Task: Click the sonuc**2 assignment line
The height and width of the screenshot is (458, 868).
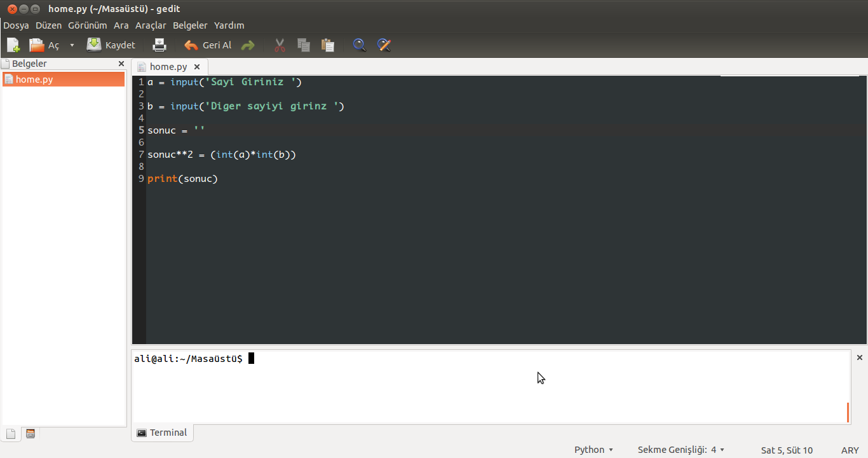Action: (222, 155)
